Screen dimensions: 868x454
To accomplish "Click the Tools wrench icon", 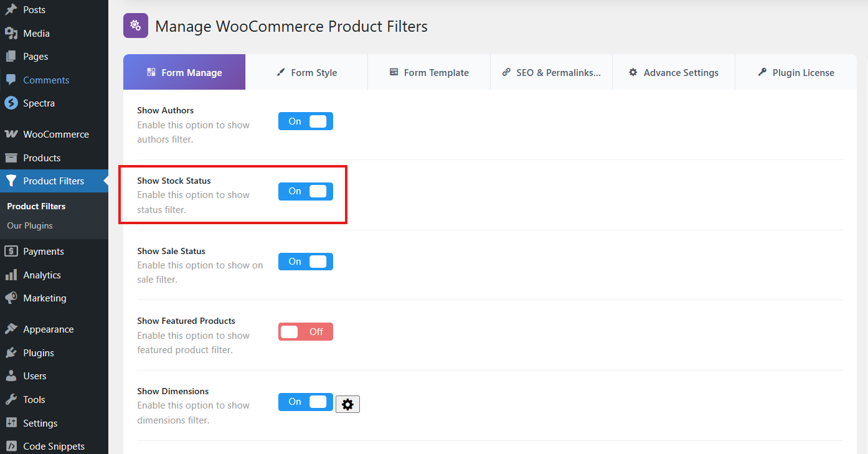I will click(11, 400).
